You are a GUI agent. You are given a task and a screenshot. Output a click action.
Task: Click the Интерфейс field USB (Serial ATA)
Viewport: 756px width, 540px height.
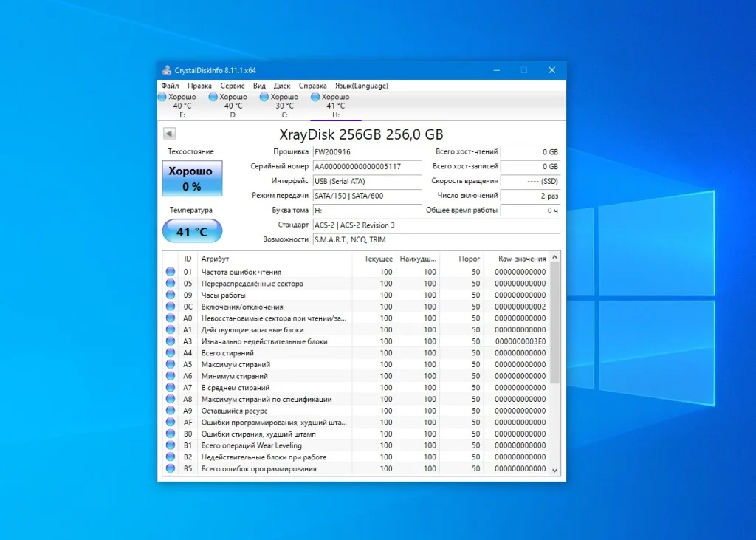367,182
